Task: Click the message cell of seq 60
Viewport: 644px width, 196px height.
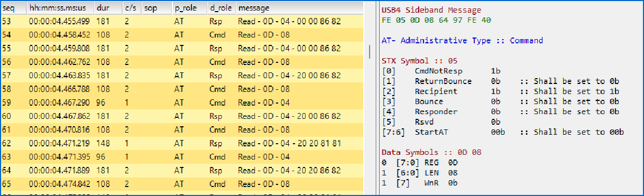Action: (289, 116)
